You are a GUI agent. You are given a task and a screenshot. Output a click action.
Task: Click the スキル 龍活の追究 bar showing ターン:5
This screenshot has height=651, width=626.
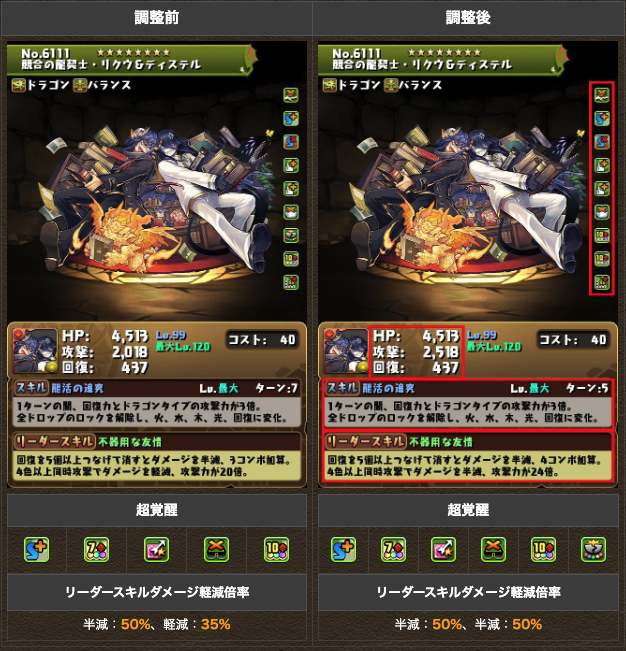click(467, 388)
